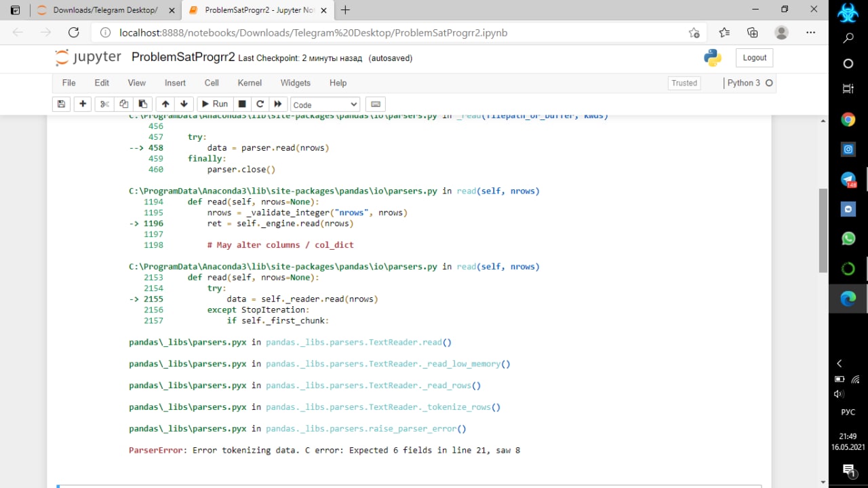The height and width of the screenshot is (488, 868).
Task: Save the notebook with the floppy disk icon
Action: tap(61, 104)
